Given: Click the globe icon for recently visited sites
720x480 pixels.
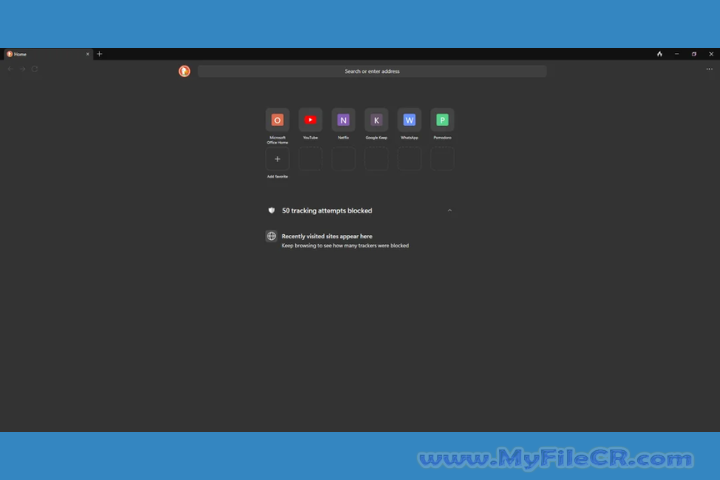Looking at the screenshot, I should pos(271,236).
